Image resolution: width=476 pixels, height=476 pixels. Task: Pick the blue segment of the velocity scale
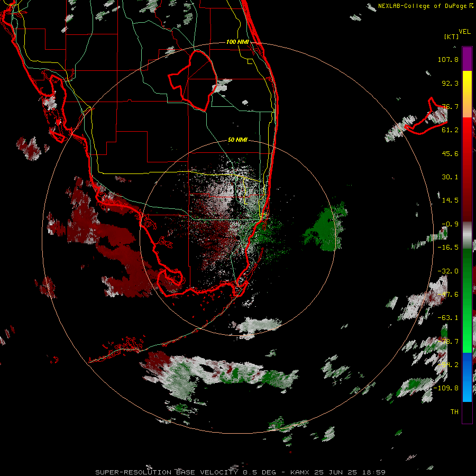tap(467, 377)
